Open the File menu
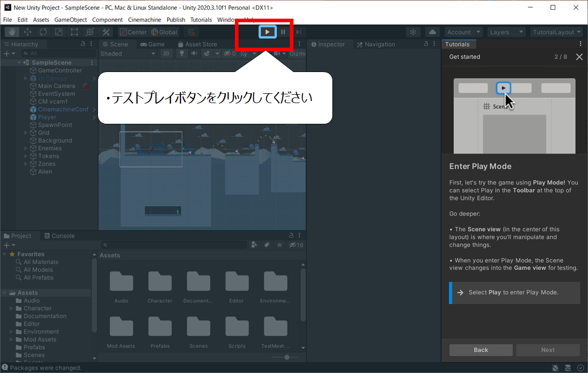 [x=7, y=20]
